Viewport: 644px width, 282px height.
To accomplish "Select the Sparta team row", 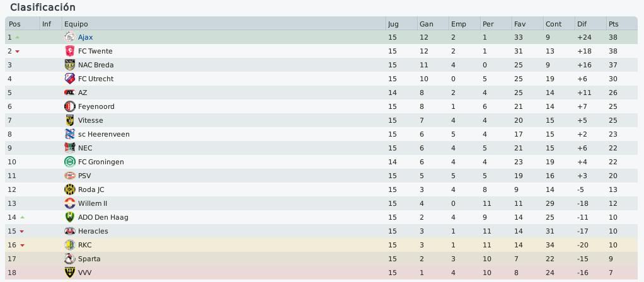I will (321, 259).
